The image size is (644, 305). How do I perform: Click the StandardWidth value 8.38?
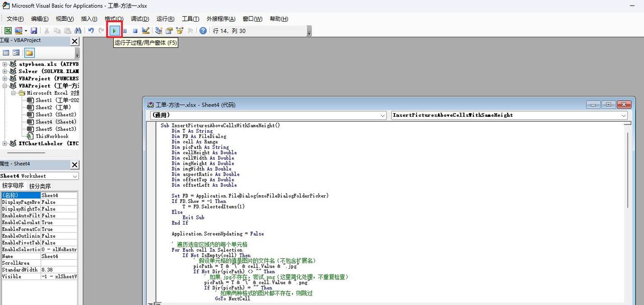(x=59, y=270)
